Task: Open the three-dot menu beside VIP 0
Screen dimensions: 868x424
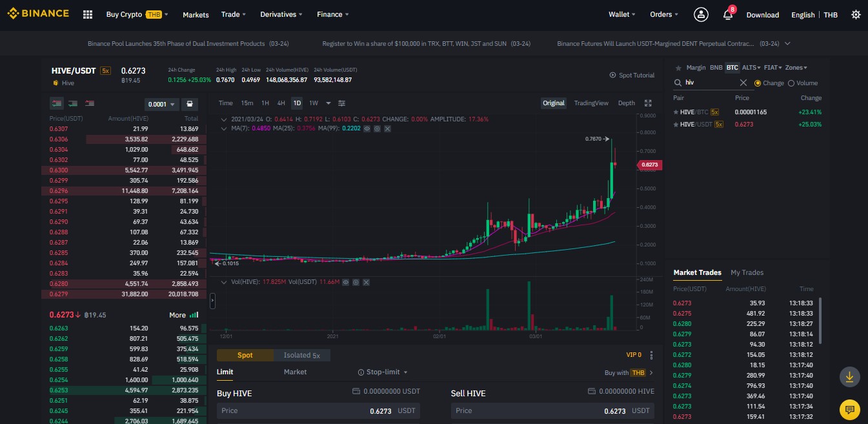Action: [651, 355]
